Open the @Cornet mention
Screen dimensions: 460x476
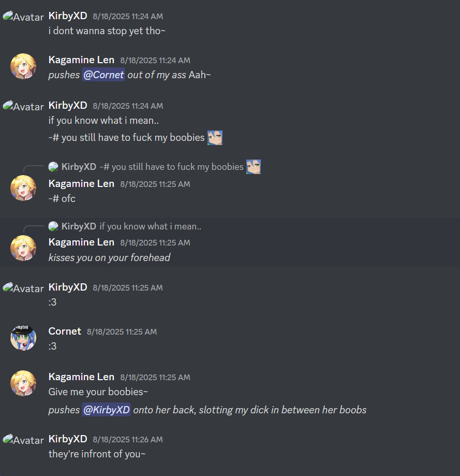pos(103,75)
